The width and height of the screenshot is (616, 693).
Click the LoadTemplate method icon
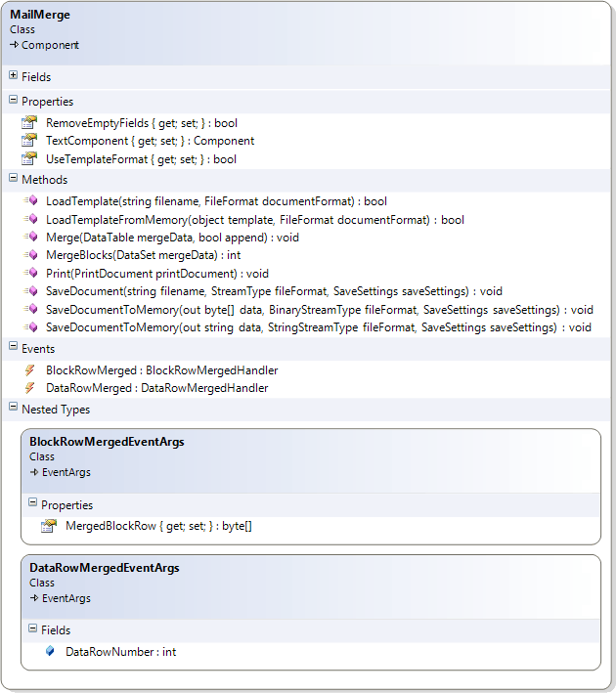pyautogui.click(x=31, y=201)
